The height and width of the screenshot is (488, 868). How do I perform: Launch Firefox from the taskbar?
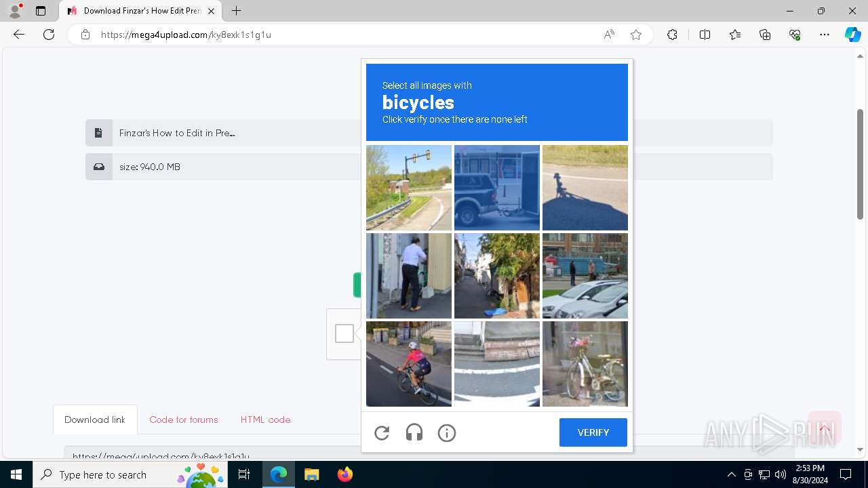(x=344, y=474)
